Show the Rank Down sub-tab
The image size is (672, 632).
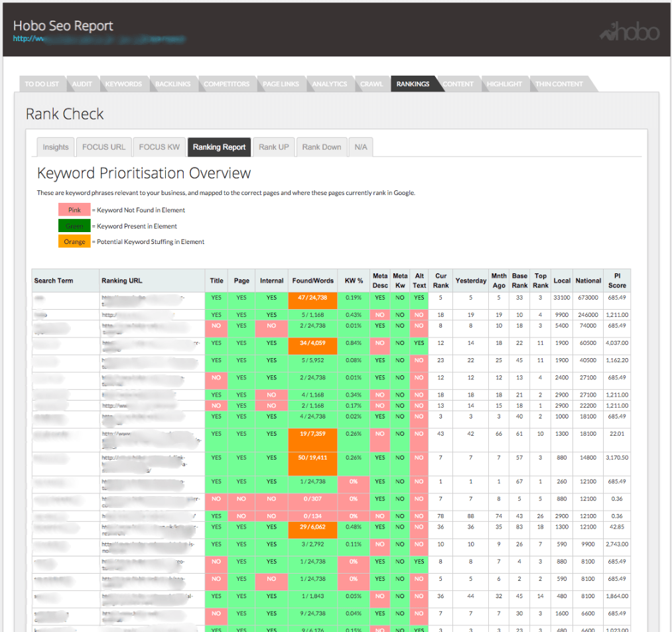point(322,147)
